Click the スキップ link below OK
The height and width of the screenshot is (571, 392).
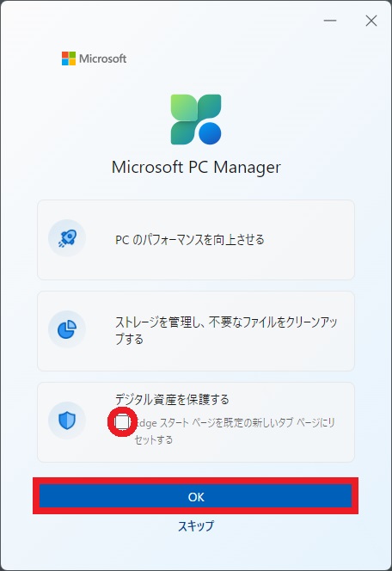pos(196,525)
